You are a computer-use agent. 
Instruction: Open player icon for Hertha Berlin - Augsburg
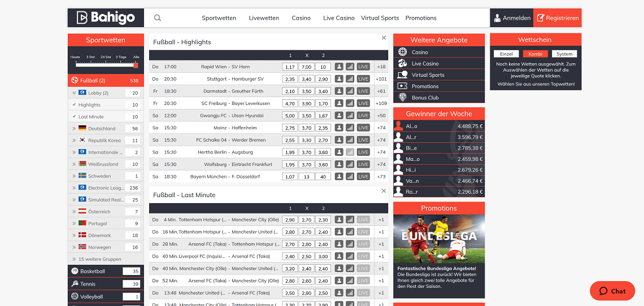point(339,152)
